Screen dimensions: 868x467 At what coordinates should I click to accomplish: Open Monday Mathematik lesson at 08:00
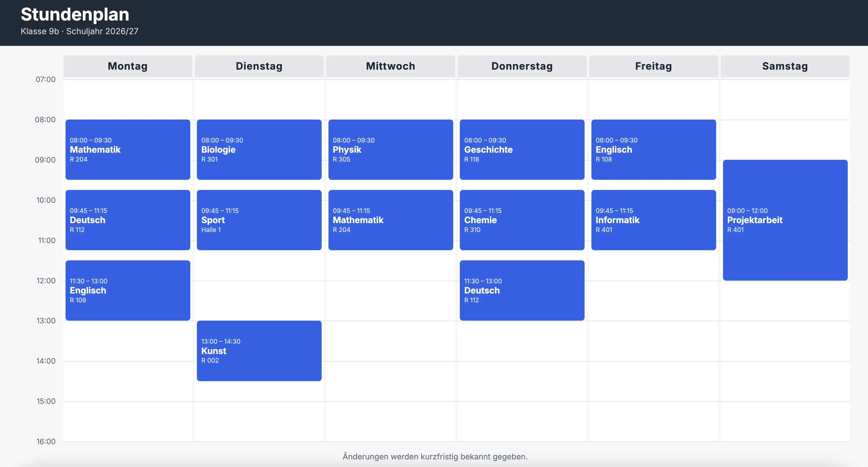pos(128,149)
